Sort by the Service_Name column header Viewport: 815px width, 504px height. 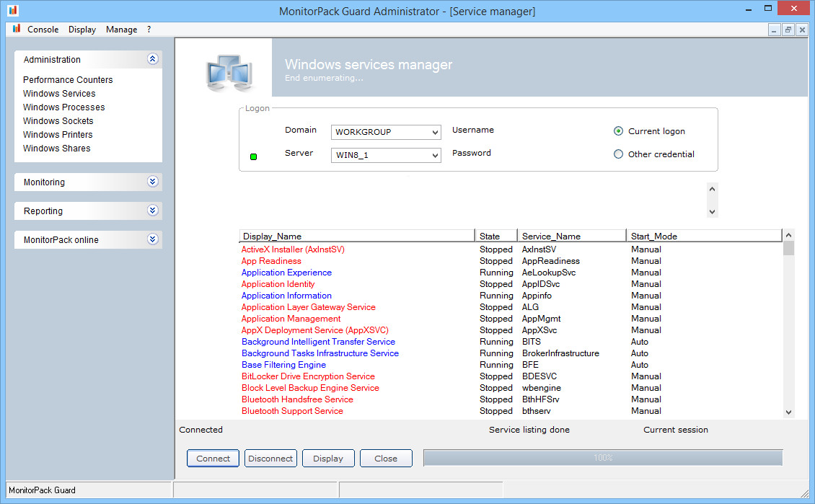point(572,236)
